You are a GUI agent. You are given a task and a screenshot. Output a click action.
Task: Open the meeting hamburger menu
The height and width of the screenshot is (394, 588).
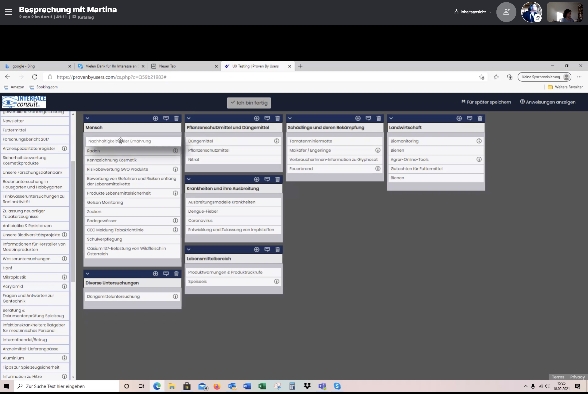coord(8,12)
